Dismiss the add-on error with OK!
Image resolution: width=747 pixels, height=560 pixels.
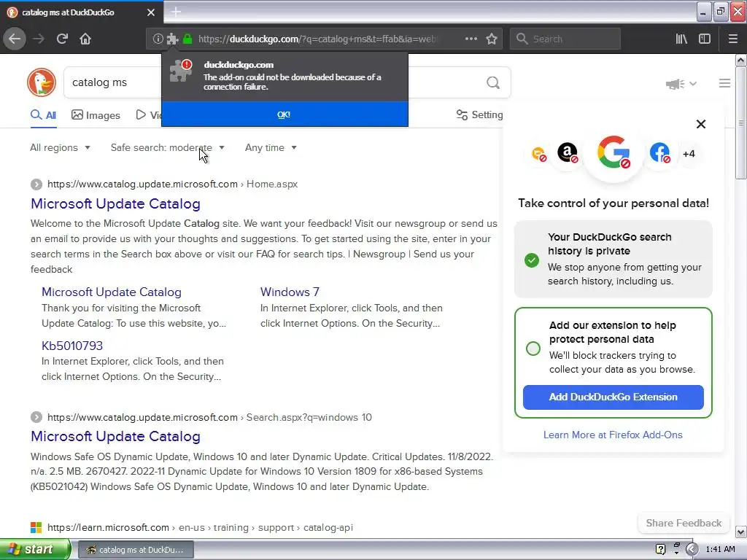click(x=285, y=114)
